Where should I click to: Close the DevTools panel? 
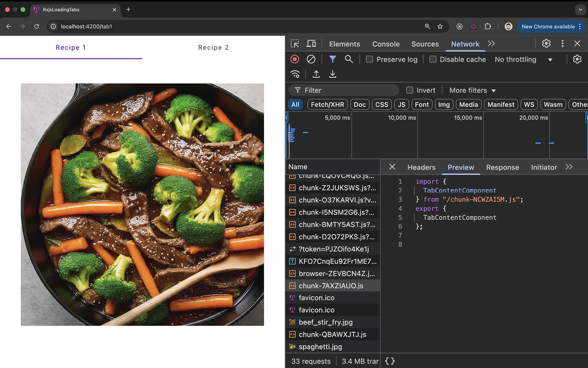coord(577,44)
